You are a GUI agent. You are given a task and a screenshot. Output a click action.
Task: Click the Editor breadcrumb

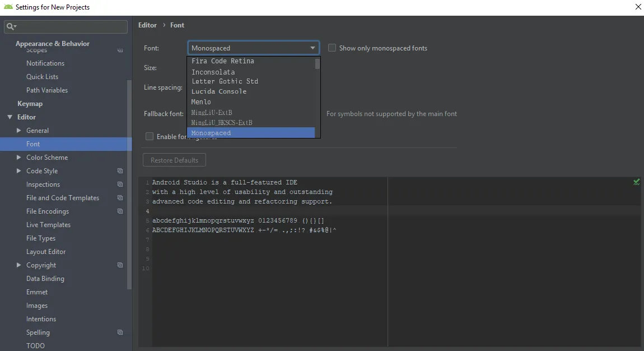(147, 25)
